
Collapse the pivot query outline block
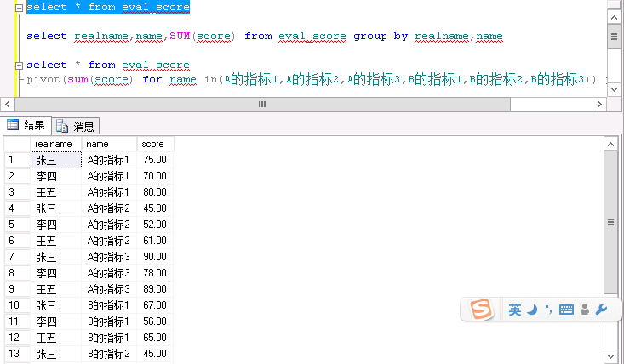19,65
